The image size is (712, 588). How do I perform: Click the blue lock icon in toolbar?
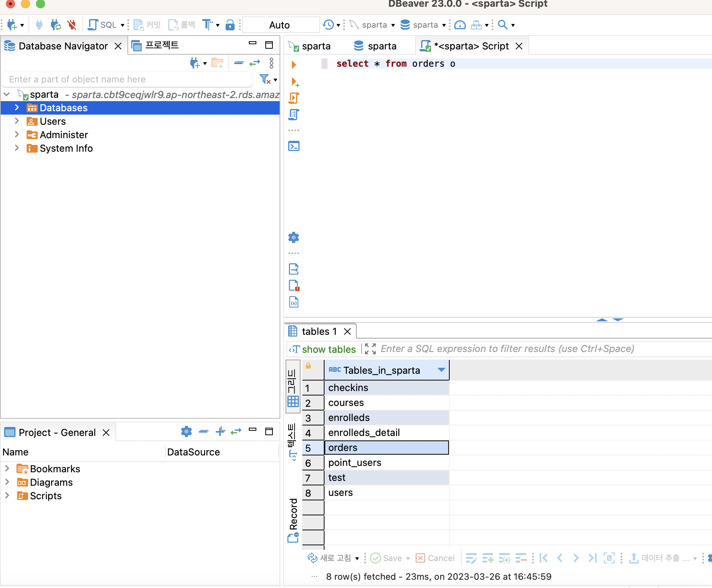(x=230, y=25)
